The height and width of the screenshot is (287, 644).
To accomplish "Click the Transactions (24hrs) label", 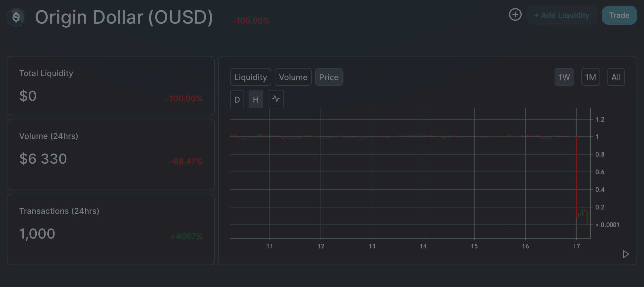I will pyautogui.click(x=59, y=211).
